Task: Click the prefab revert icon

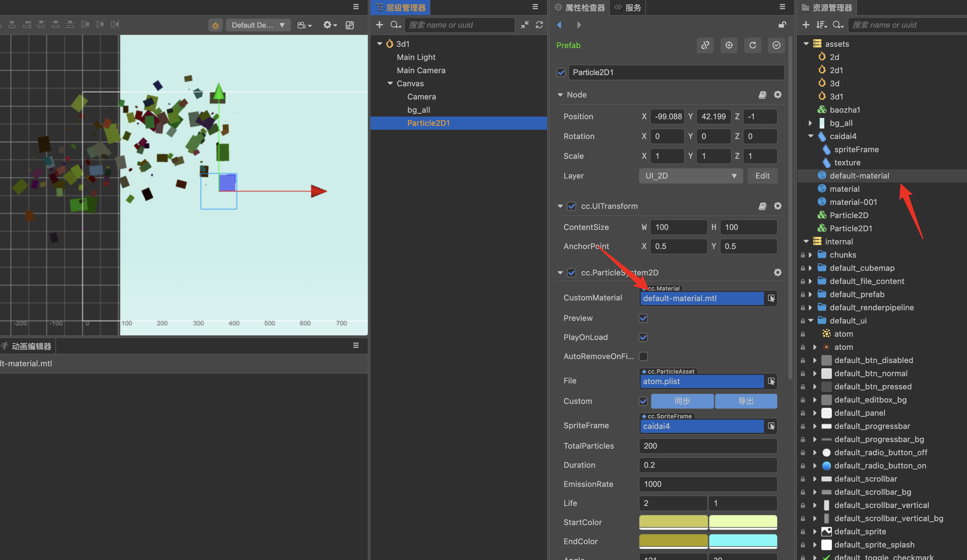Action: 752,45
